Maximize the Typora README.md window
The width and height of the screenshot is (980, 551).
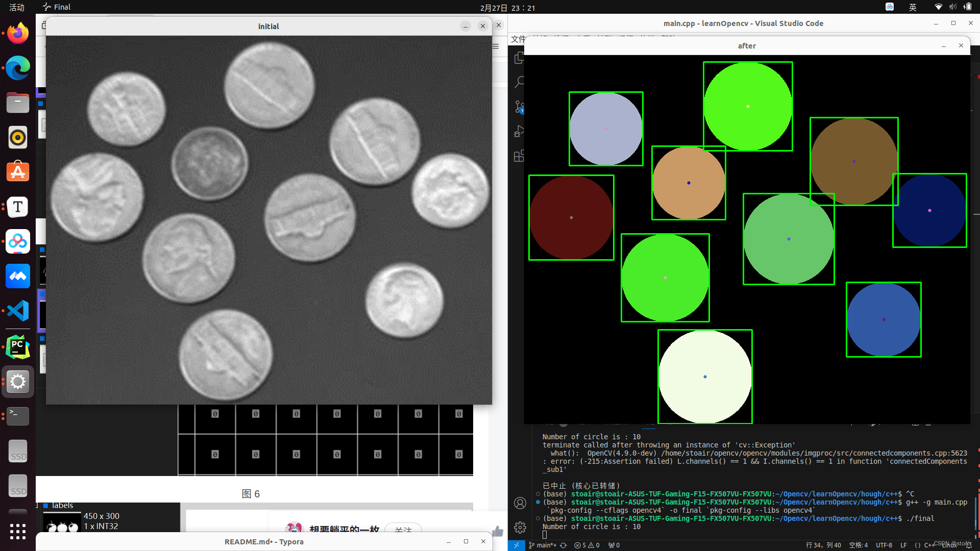coord(466,541)
